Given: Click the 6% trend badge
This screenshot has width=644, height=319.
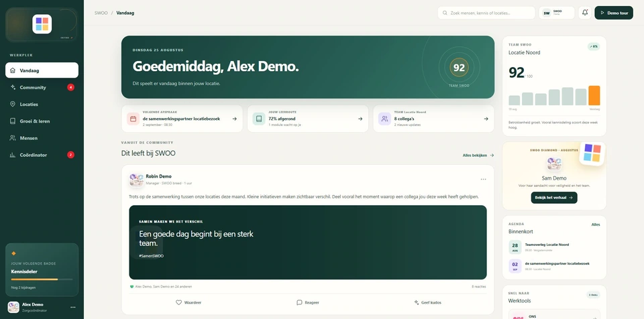Looking at the screenshot, I should tap(594, 46).
